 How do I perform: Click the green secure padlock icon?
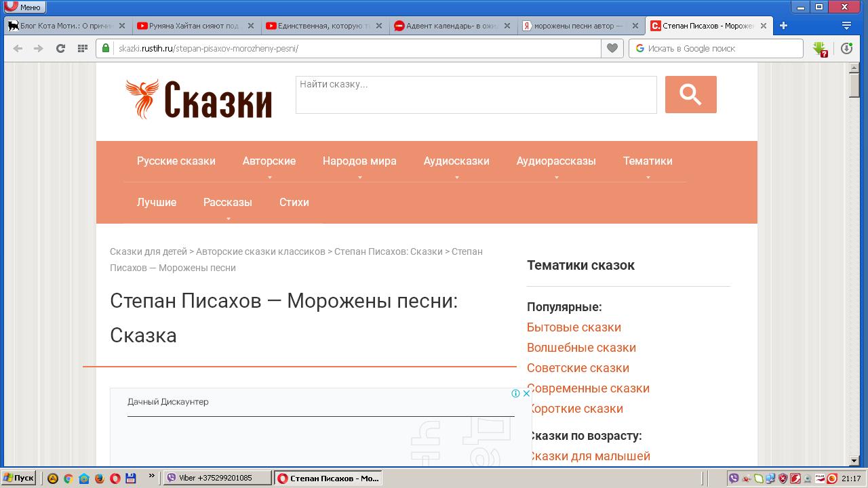coord(106,48)
